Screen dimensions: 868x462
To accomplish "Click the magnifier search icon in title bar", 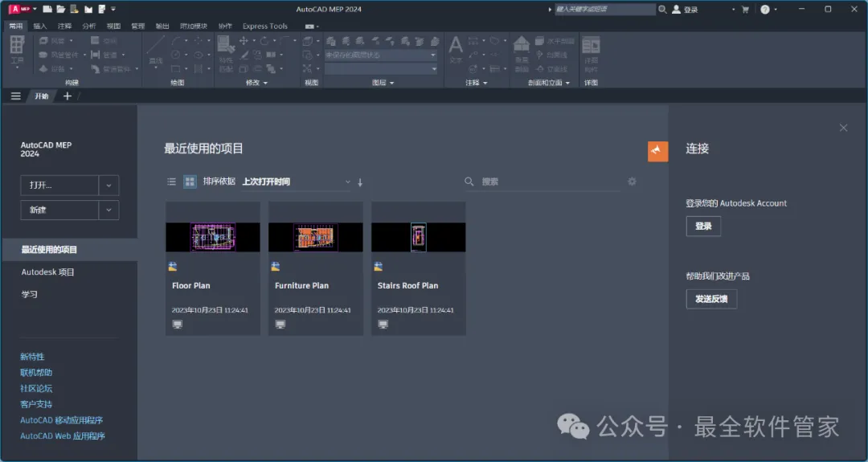I will click(662, 9).
